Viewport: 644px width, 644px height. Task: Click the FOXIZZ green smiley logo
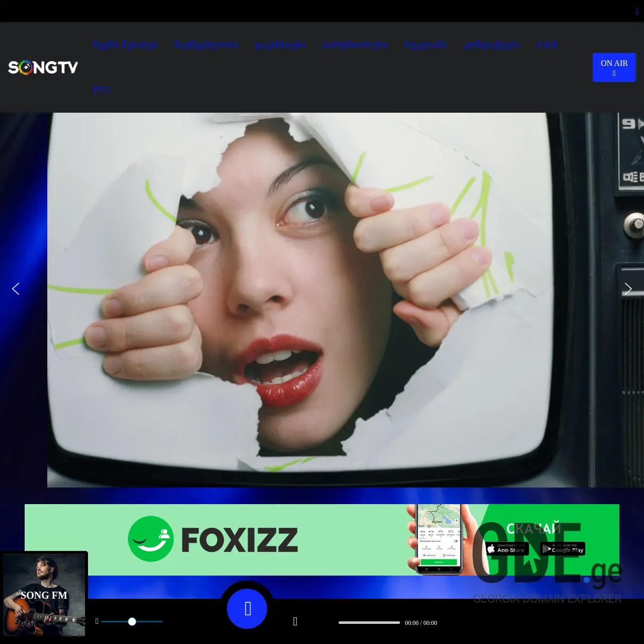tap(151, 538)
